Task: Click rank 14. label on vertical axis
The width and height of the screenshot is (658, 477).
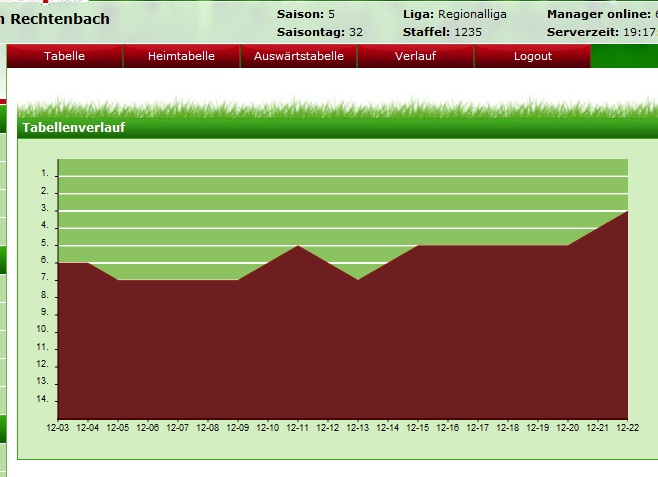Action: 43,399
